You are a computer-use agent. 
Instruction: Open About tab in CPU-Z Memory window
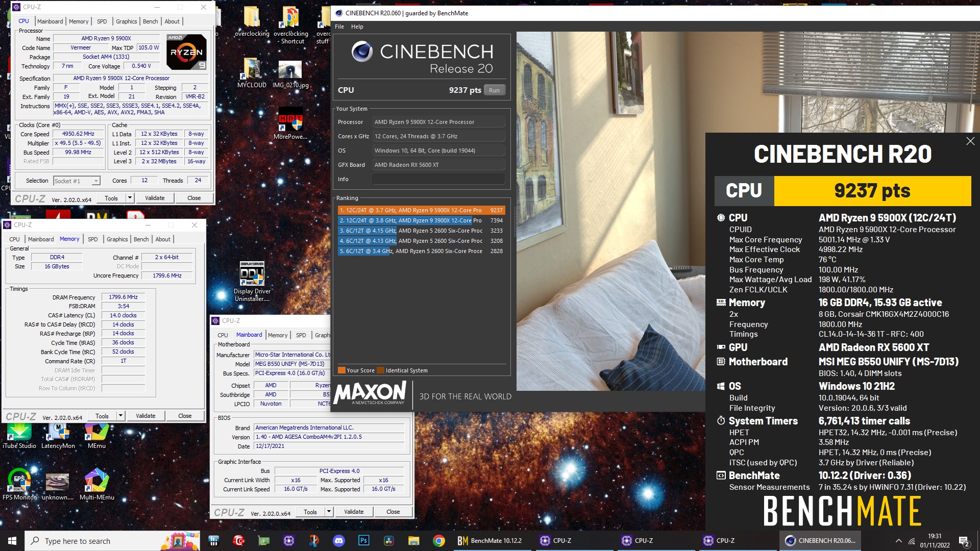pos(163,239)
